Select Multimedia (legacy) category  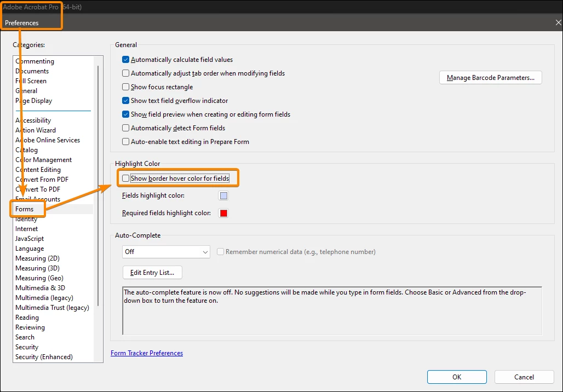tap(44, 298)
